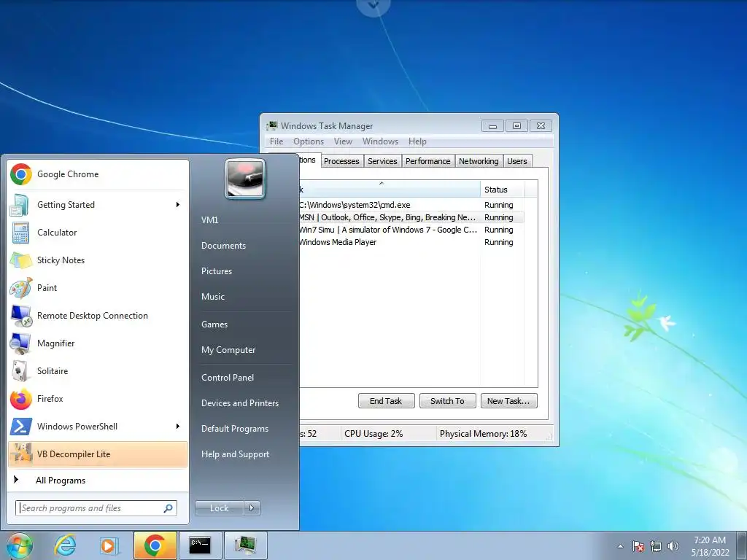Click the Task Manager title bar icon
Viewport: 747px width, 560px height.
click(x=271, y=125)
